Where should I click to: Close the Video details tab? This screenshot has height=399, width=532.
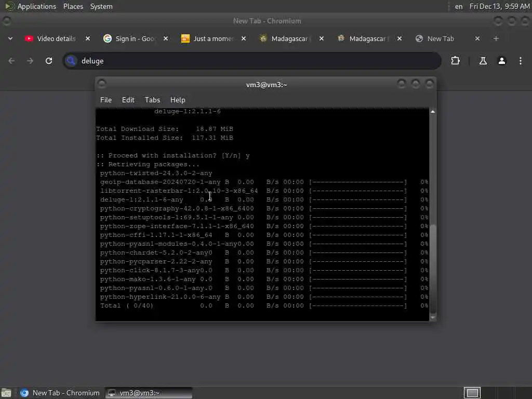87,38
